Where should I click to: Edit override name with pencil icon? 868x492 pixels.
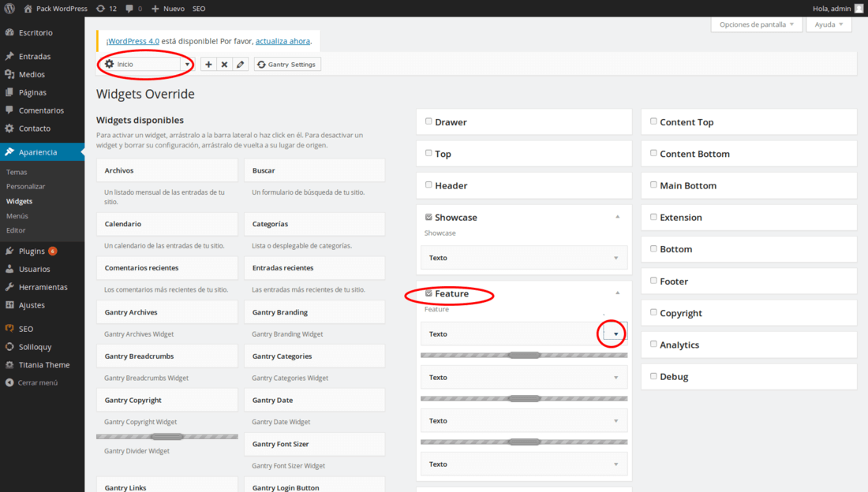(x=240, y=64)
